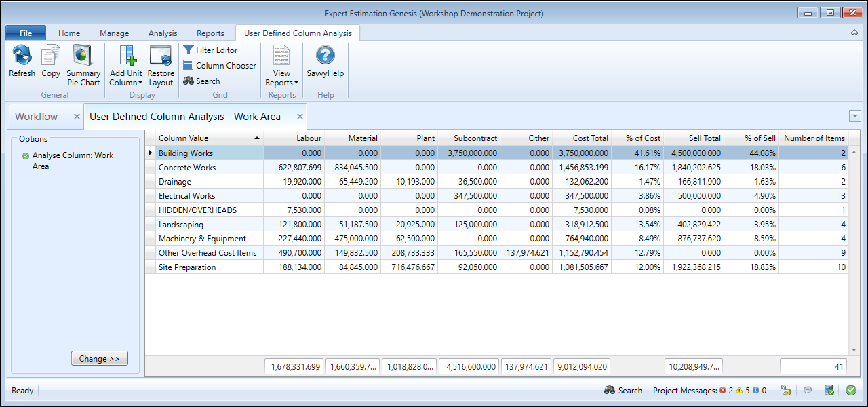Click the Restore Layout icon
Viewport: 868px width, 407px height.
(x=161, y=56)
